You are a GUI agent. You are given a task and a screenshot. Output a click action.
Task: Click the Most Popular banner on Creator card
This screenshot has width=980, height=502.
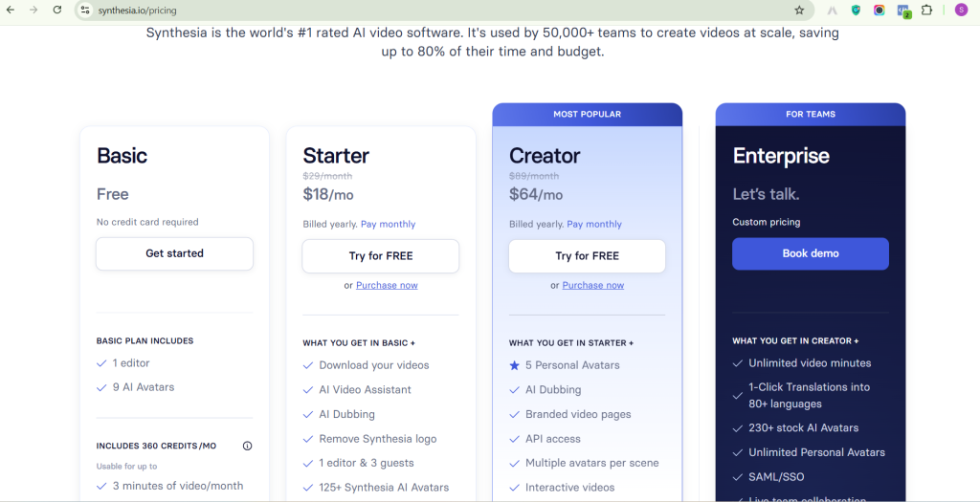point(587,114)
